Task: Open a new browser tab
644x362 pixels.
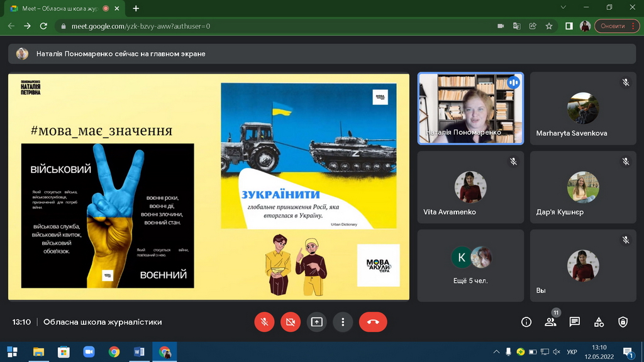Action: (x=136, y=8)
